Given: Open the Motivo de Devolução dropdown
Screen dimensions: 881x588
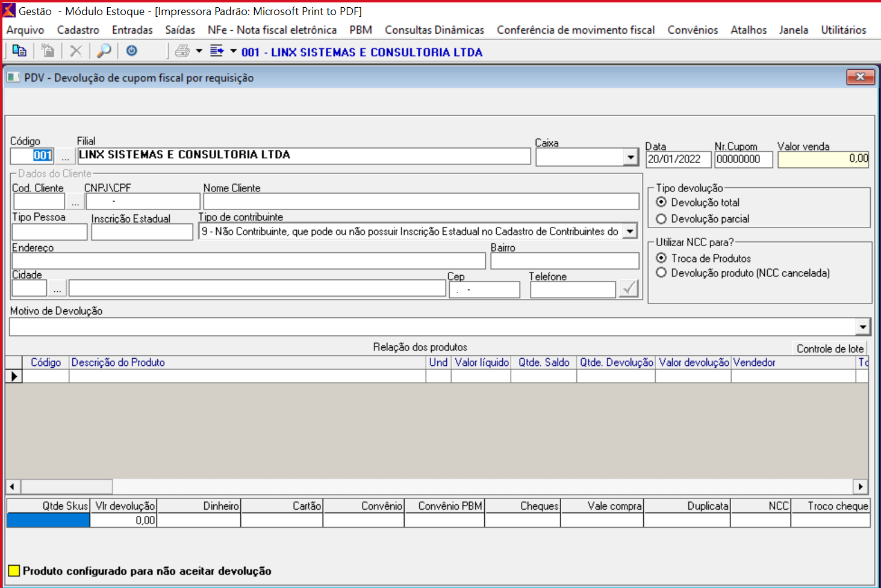Looking at the screenshot, I should pyautogui.click(x=862, y=327).
